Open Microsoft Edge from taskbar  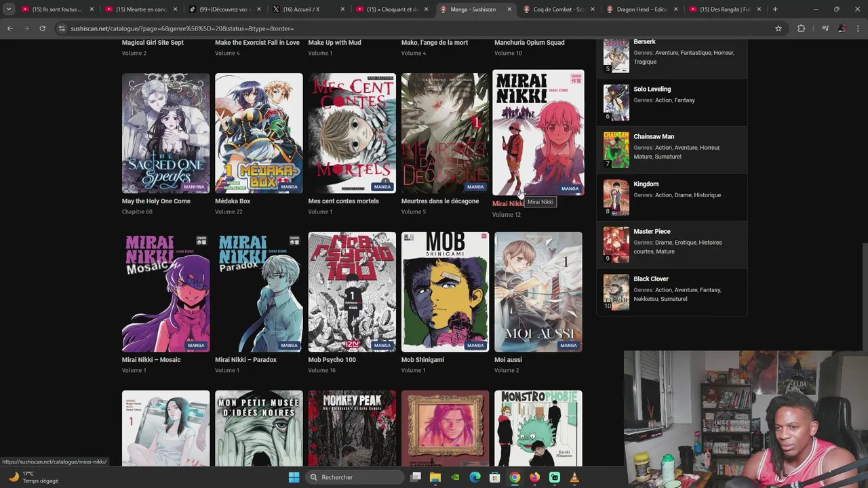[475, 477]
